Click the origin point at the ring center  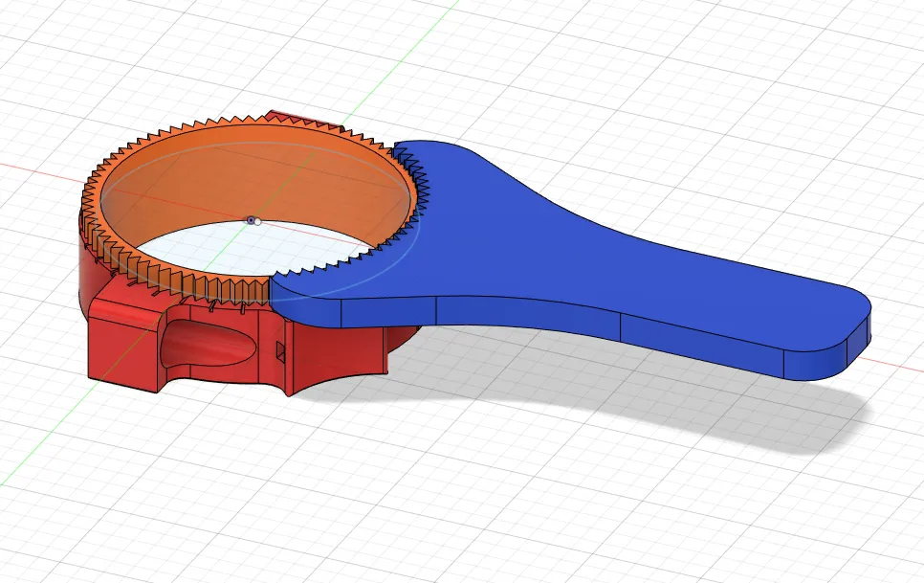pyautogui.click(x=251, y=220)
